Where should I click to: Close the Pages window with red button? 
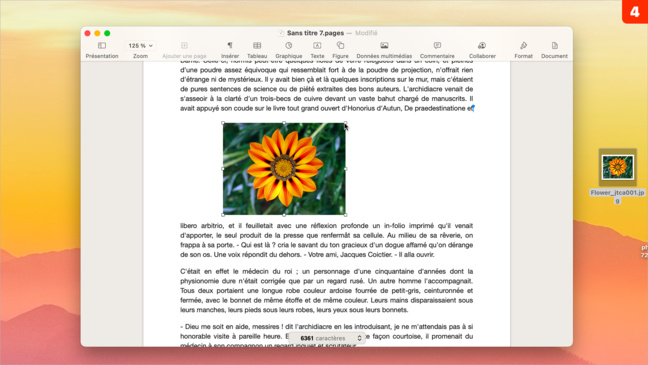point(87,33)
